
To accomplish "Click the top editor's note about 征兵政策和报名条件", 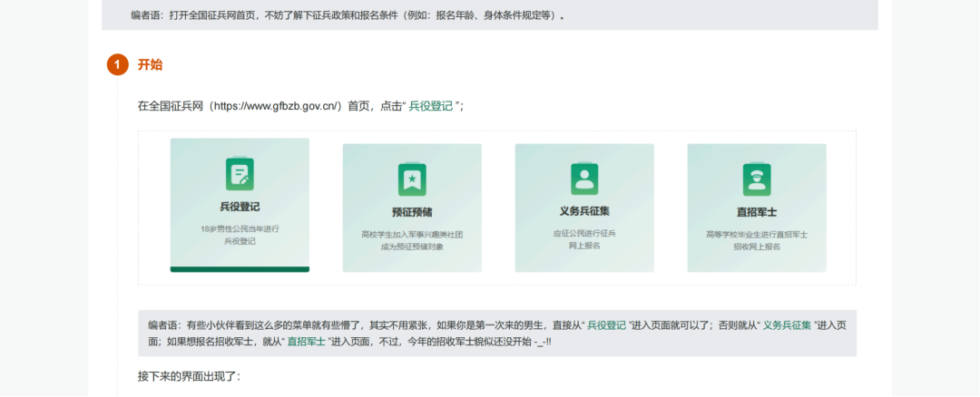I will 489,15.
